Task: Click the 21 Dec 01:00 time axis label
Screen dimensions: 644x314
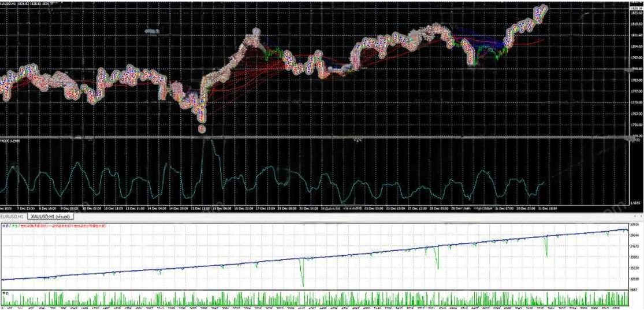Action: click(309, 209)
